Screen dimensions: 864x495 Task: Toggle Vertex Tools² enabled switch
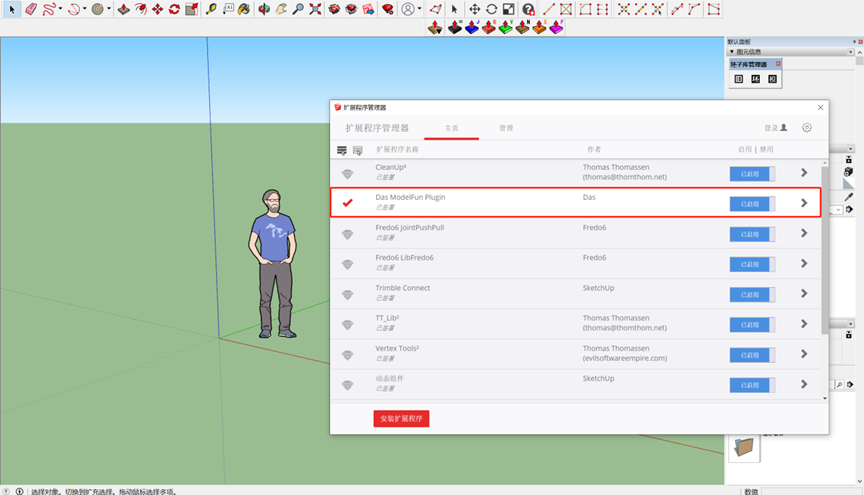point(752,355)
